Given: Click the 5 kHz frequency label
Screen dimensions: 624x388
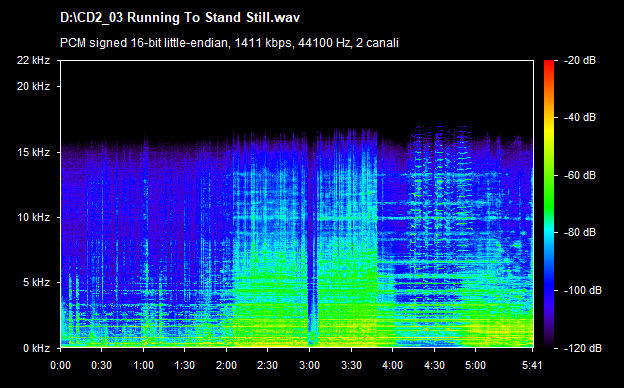Looking at the screenshot, I should pyautogui.click(x=36, y=283).
